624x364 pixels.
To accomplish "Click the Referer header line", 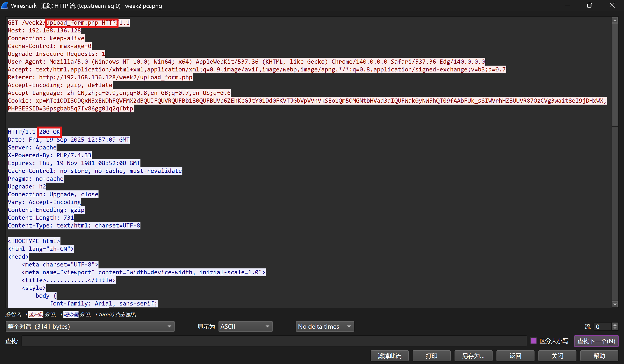I will (100, 77).
